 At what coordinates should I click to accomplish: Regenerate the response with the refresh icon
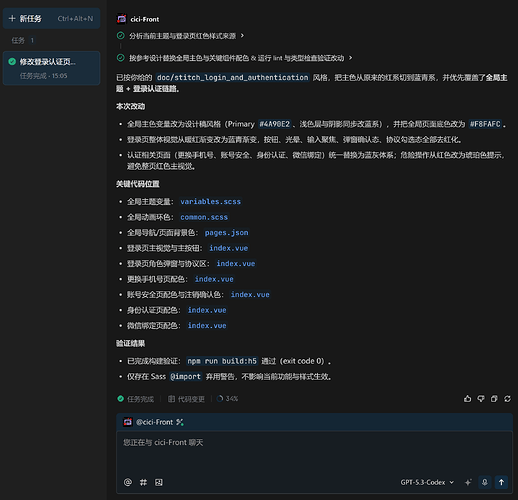tap(507, 399)
